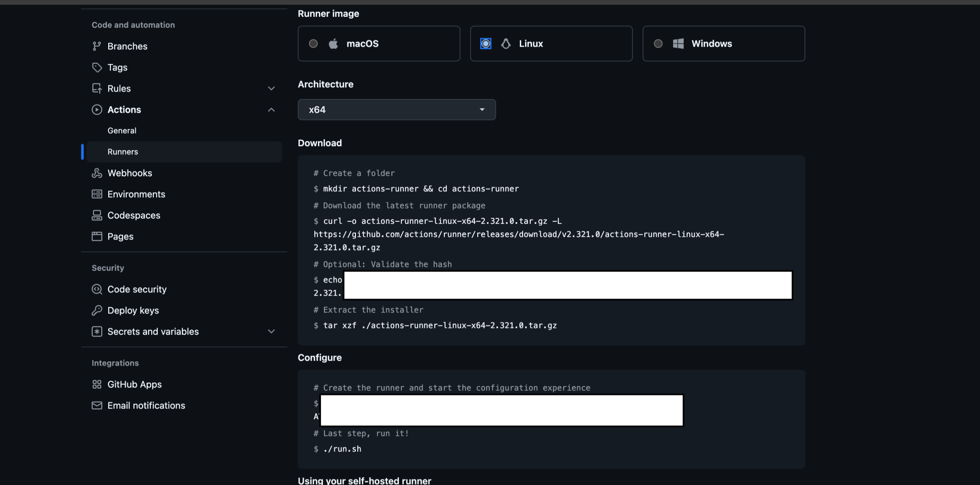Click the Webhooks icon in sidebar
The image size is (980, 485).
click(97, 173)
